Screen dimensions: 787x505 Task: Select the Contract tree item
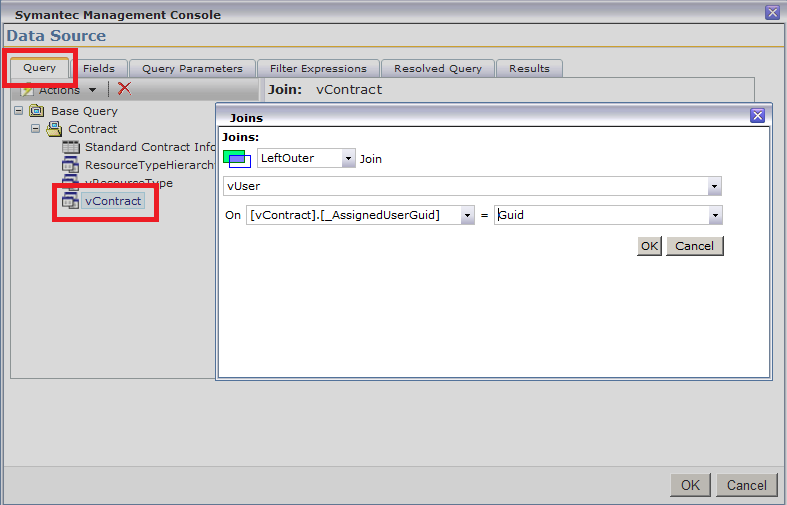point(93,129)
